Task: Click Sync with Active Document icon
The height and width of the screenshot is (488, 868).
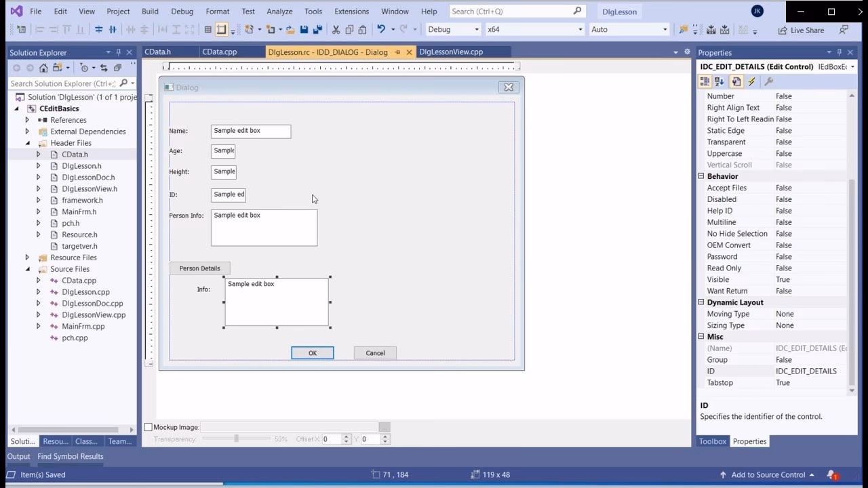Action: [x=104, y=68]
